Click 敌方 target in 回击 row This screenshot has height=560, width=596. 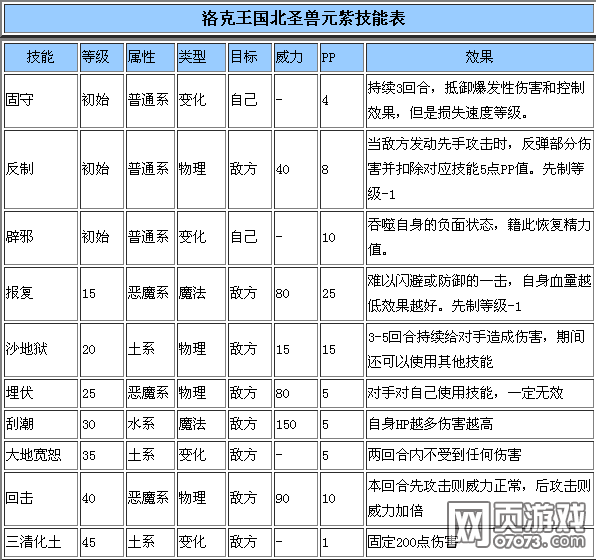244,498
